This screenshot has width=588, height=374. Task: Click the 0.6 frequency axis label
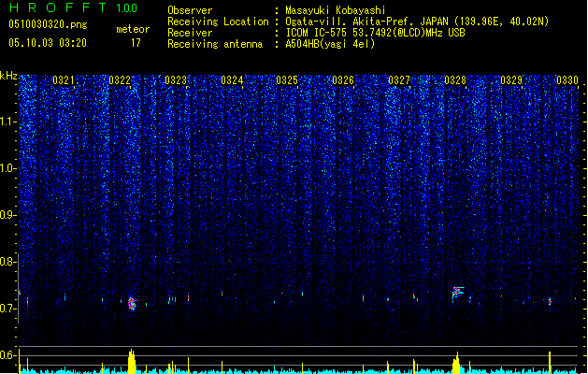(x=7, y=355)
